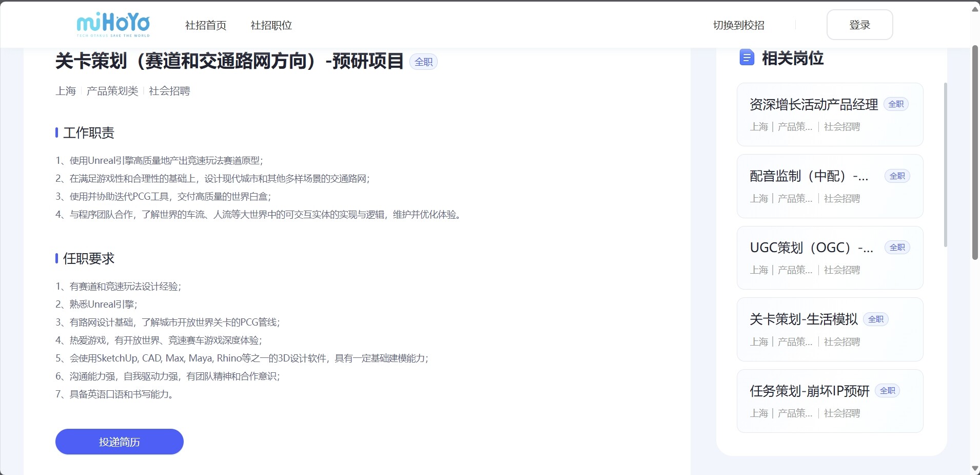Click the 全职 tag beside the job title

[x=423, y=62]
